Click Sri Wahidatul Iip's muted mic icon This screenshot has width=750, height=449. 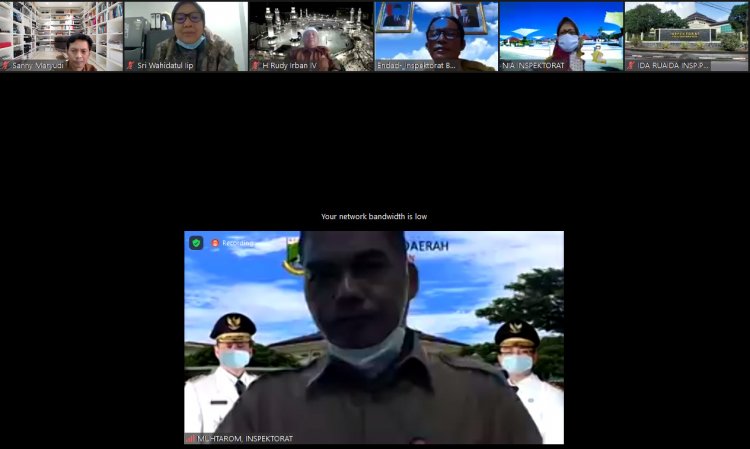coord(130,66)
